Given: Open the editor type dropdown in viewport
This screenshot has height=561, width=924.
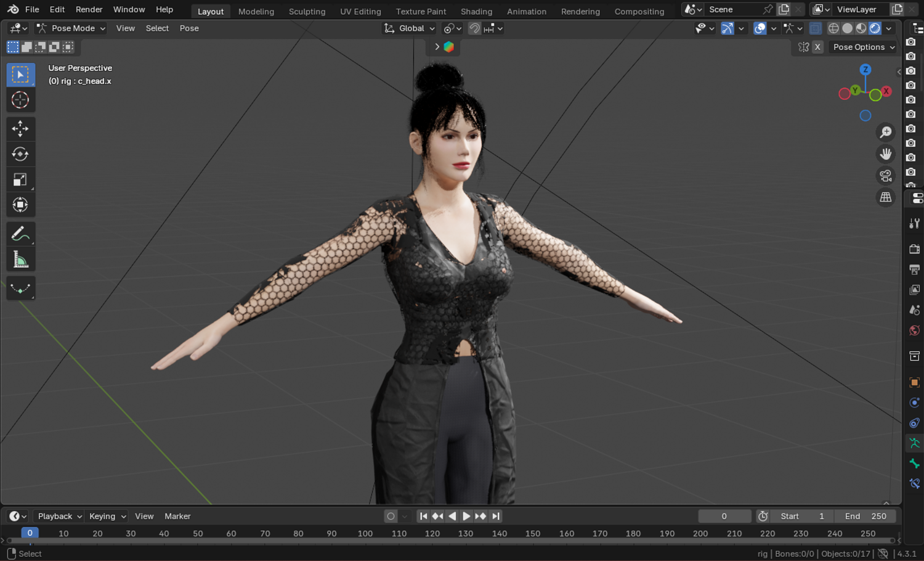Looking at the screenshot, I should click(x=18, y=28).
